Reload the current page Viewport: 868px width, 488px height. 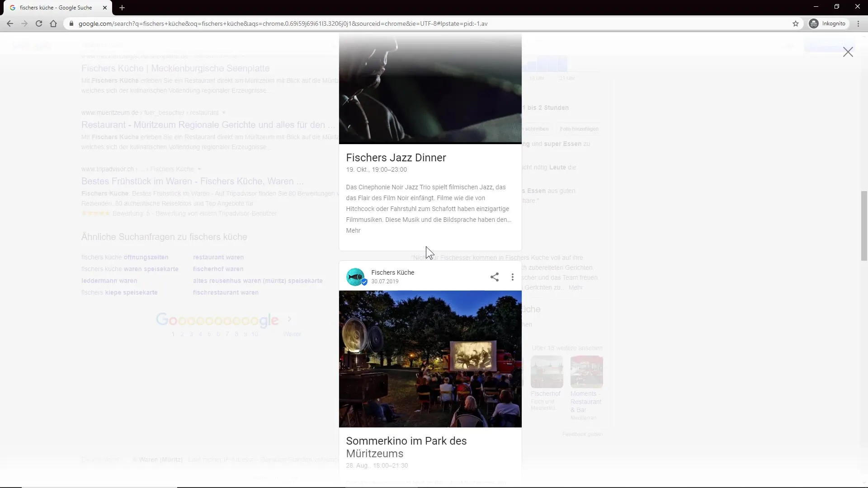[39, 23]
